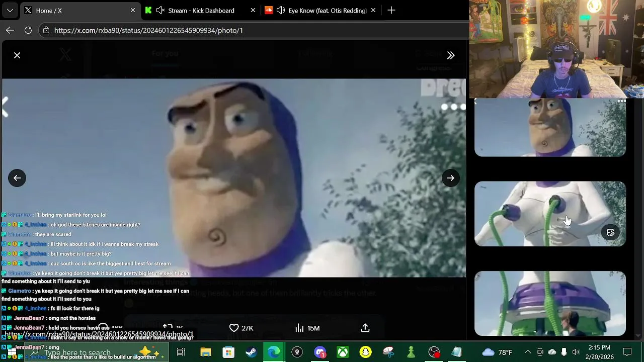Open Microsoft Store from taskbar
644x362 pixels.
tap(228, 352)
